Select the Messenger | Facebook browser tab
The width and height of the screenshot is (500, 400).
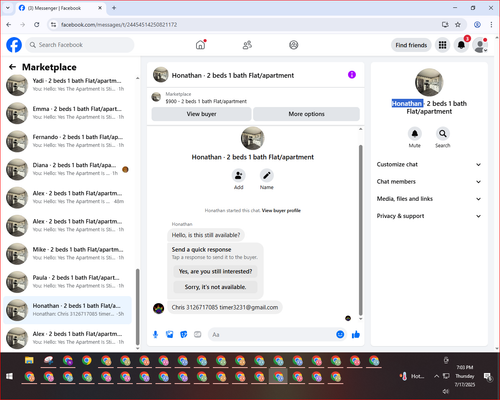point(61,8)
